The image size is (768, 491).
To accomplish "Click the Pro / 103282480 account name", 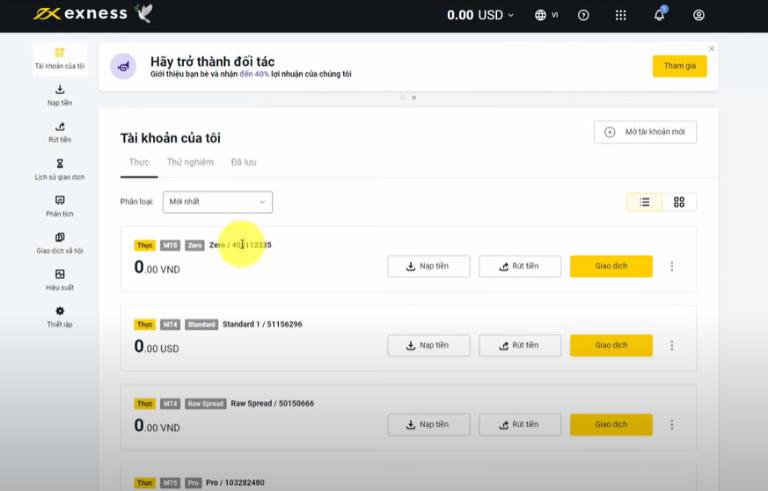I will pos(235,483).
